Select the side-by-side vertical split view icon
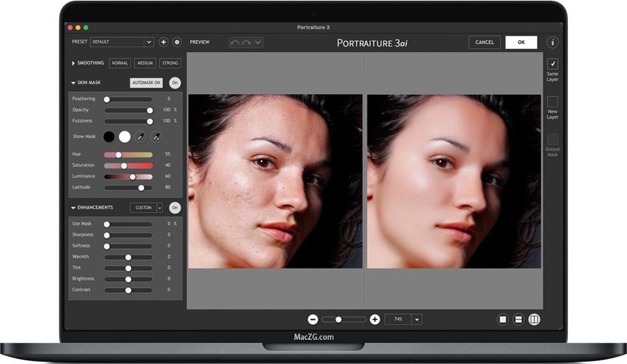This screenshot has width=627, height=364. (534, 319)
